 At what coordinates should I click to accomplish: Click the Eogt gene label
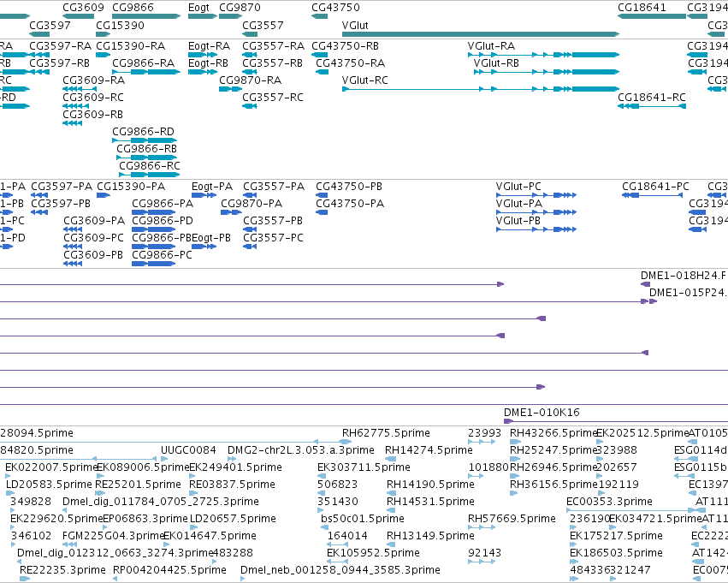click(198, 8)
